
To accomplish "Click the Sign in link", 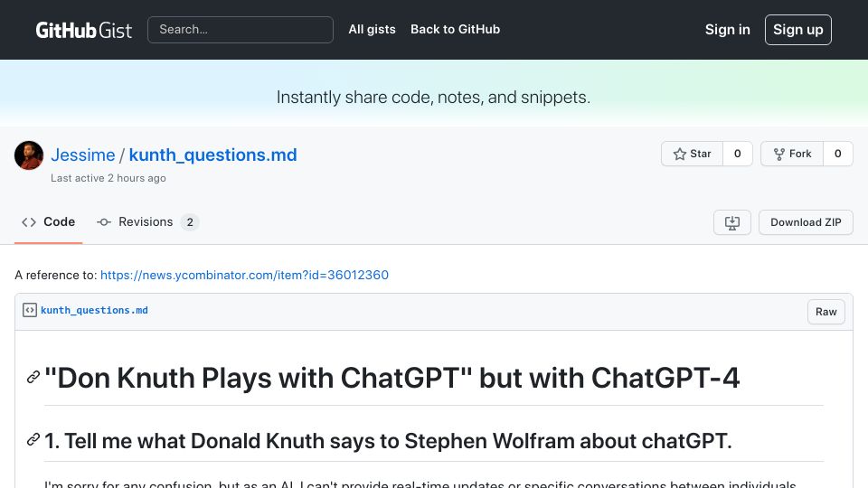I will coord(727,30).
